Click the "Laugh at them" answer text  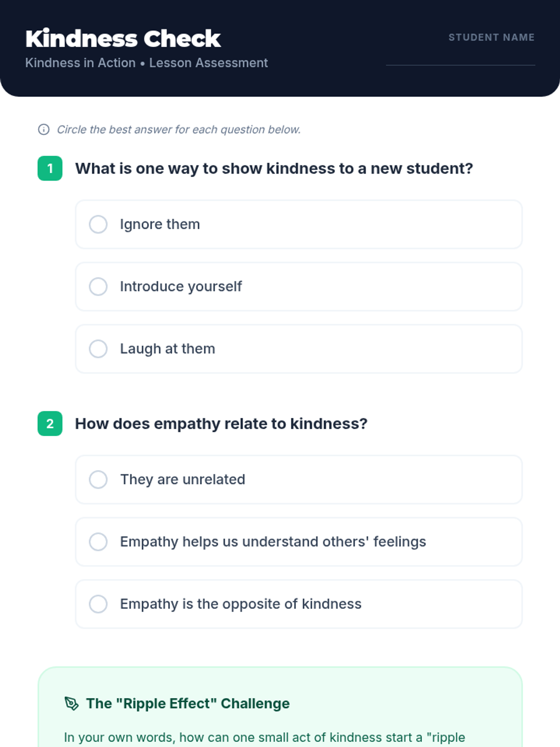pos(168,349)
